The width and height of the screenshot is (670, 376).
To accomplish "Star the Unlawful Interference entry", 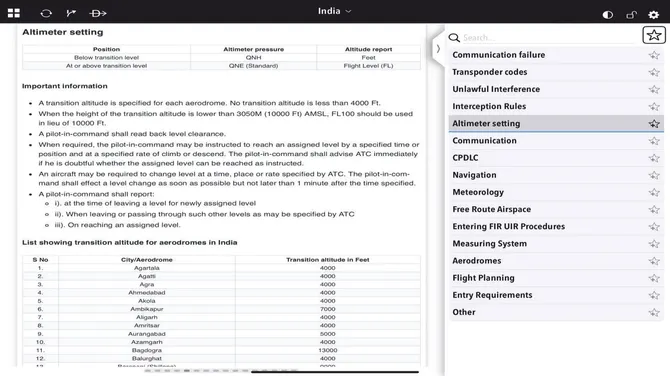I will pyautogui.click(x=654, y=89).
